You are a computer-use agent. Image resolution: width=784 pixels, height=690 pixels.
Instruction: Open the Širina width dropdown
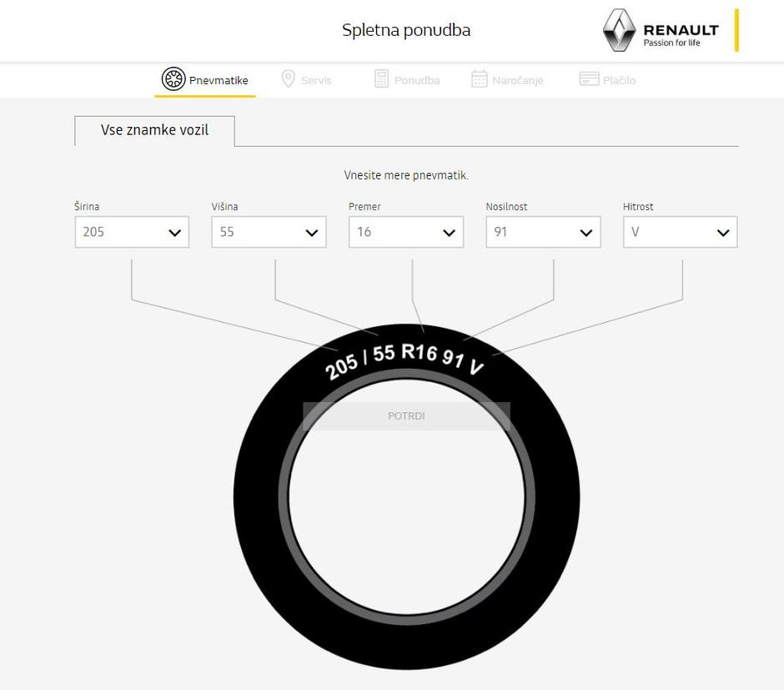coord(132,232)
